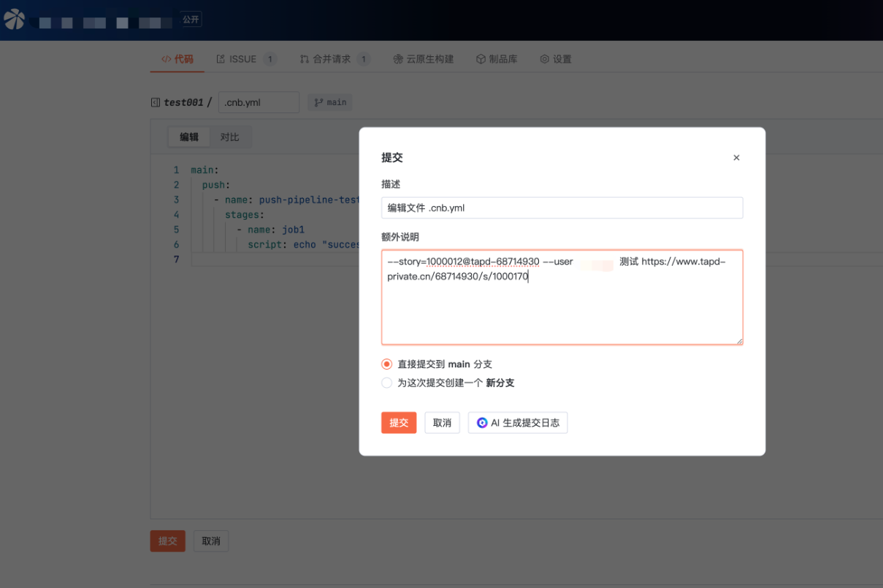The width and height of the screenshot is (883, 588).
Task: Click the 制品库 package icon
Action: [x=481, y=59]
